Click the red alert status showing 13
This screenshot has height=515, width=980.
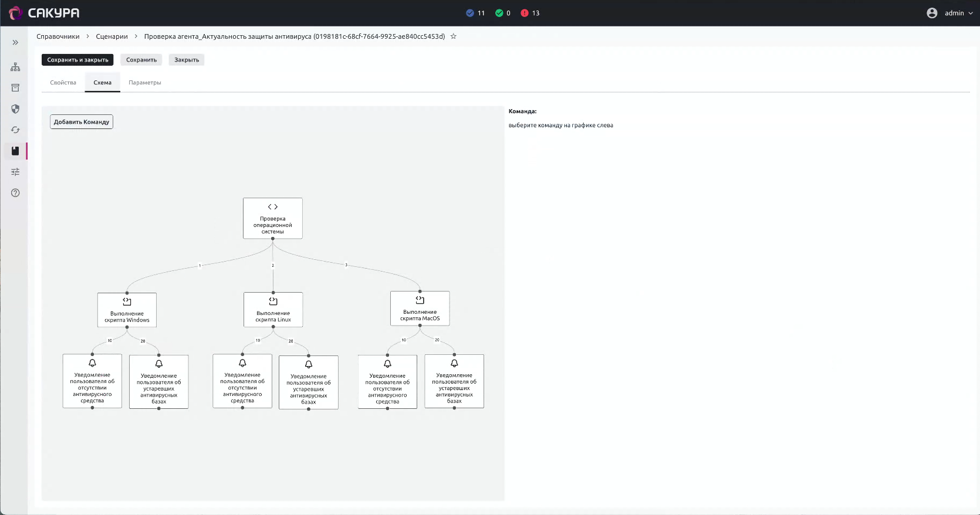(x=530, y=13)
